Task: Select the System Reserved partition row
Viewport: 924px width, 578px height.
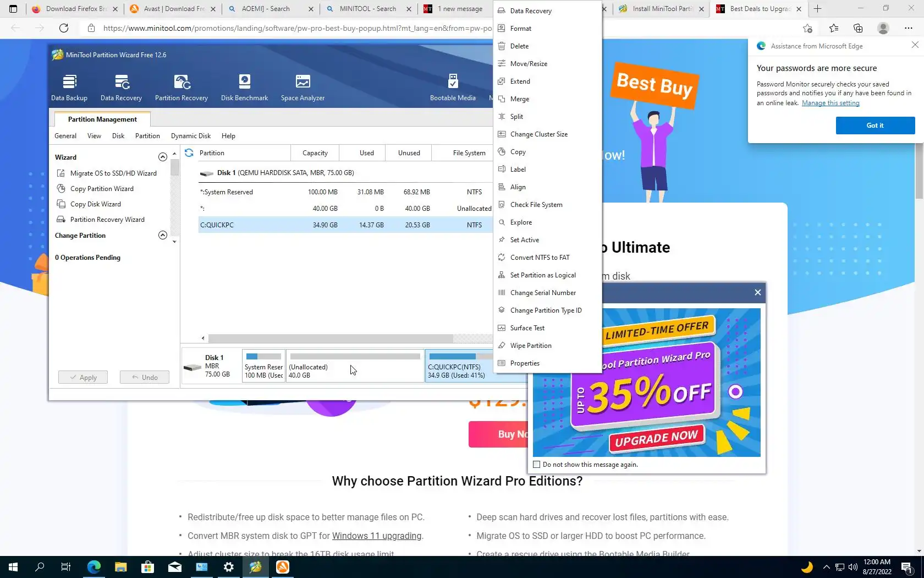Action: pos(345,192)
